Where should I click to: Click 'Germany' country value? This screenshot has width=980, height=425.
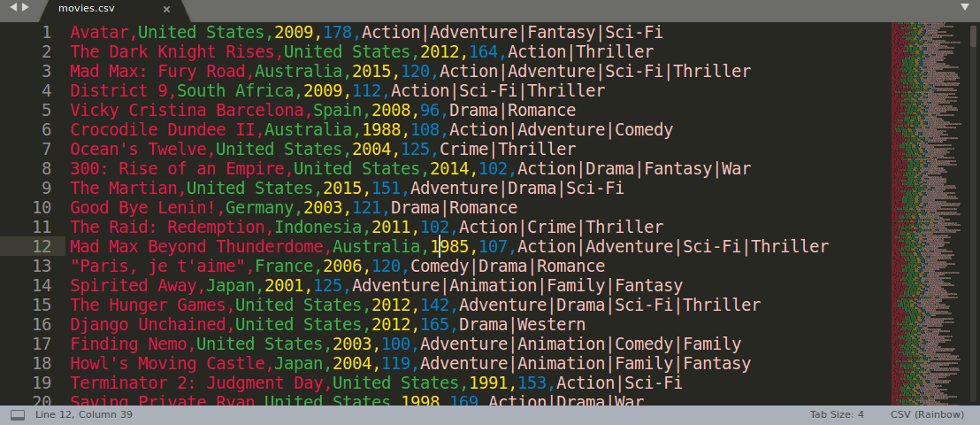click(x=259, y=208)
